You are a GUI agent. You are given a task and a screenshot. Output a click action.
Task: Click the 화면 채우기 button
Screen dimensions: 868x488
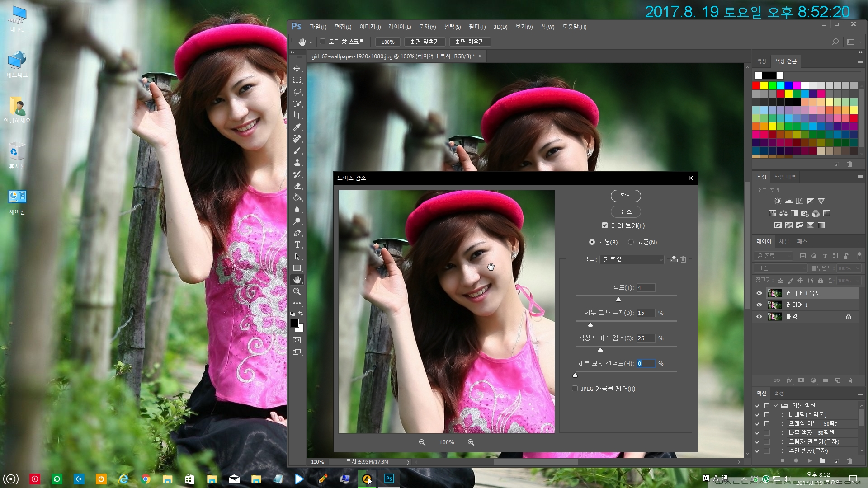click(470, 42)
